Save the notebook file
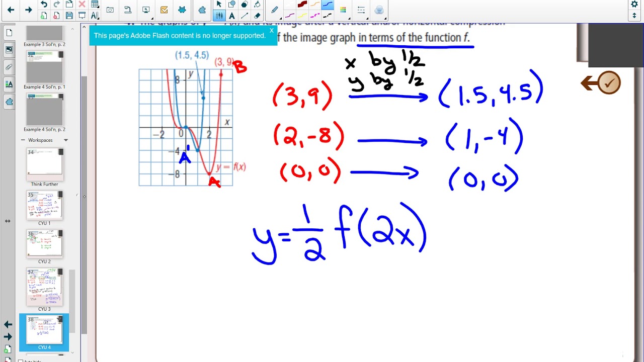Viewport: 644px width, 362px height. (x=69, y=16)
